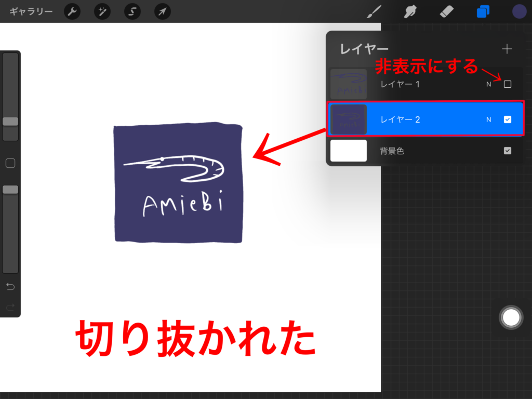
Task: Click the brush opacity slider handle
Action: (x=10, y=190)
